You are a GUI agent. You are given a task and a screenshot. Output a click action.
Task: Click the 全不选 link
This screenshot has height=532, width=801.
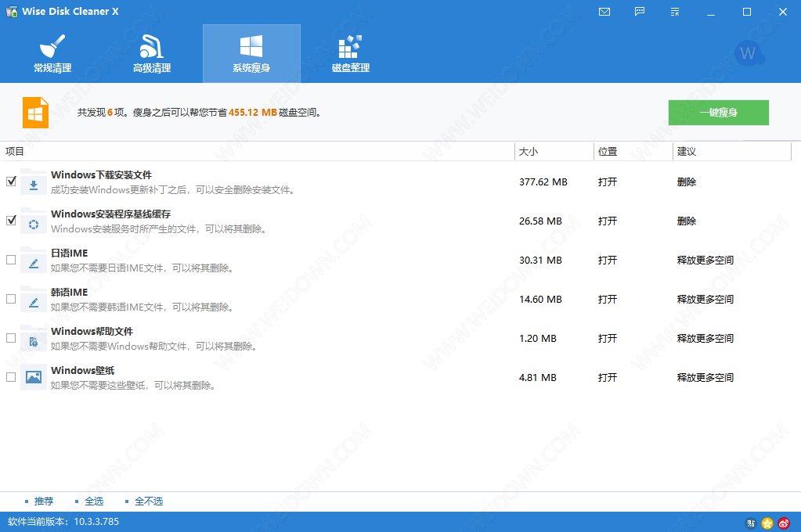pyautogui.click(x=149, y=501)
